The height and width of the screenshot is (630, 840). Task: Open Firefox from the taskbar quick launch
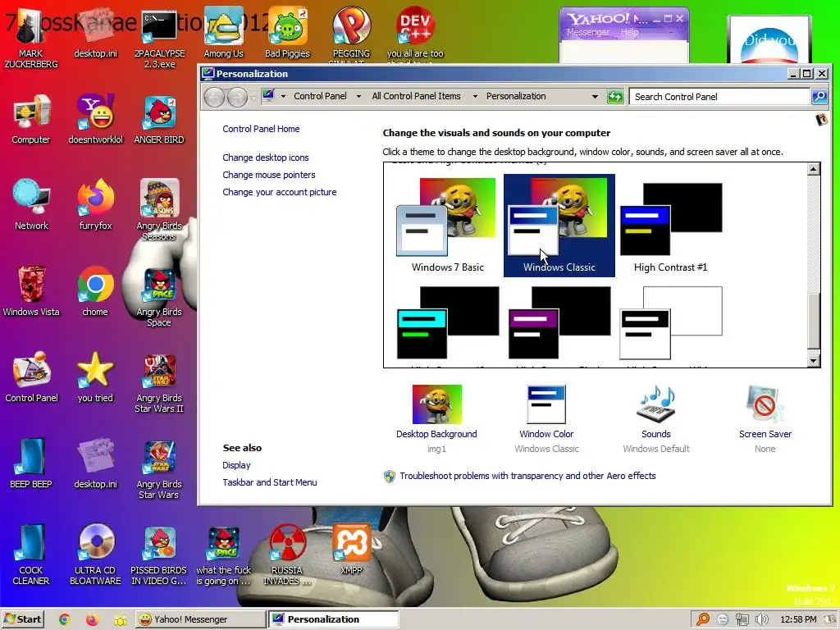(92, 619)
